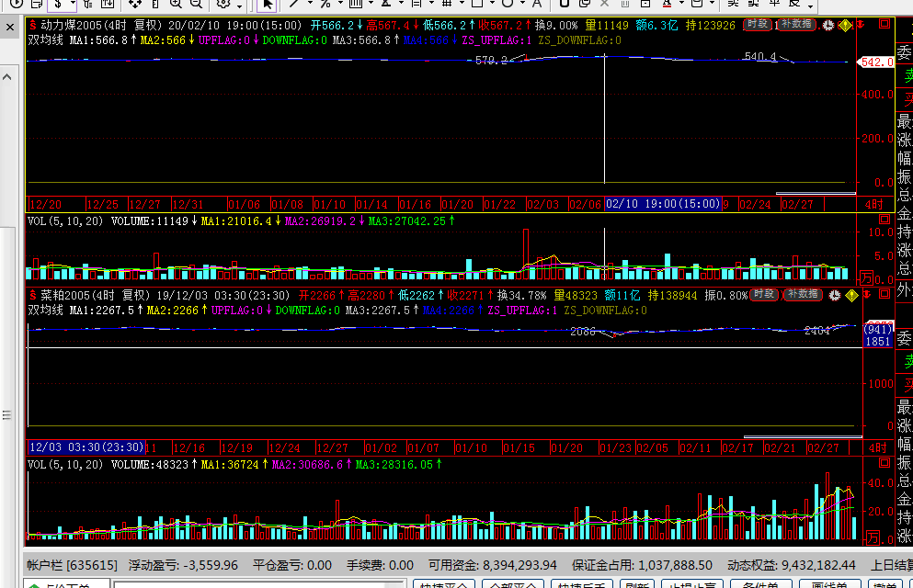Select the circle shape drawing tool
The image size is (913, 588).
coord(508,4)
